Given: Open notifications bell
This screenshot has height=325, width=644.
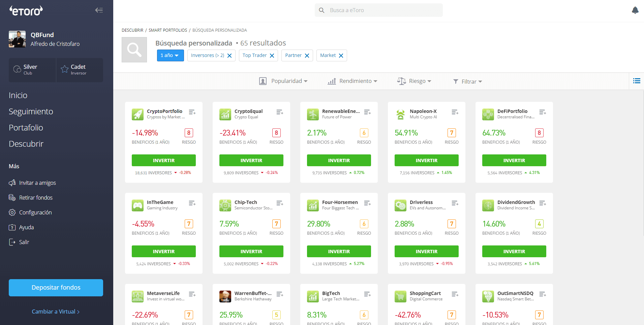Looking at the screenshot, I should click(x=635, y=10).
